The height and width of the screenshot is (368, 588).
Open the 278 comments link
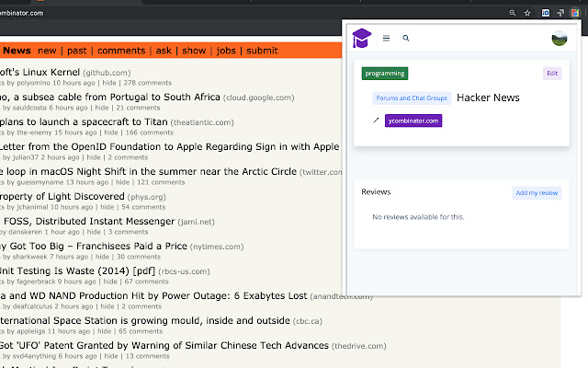point(147,83)
